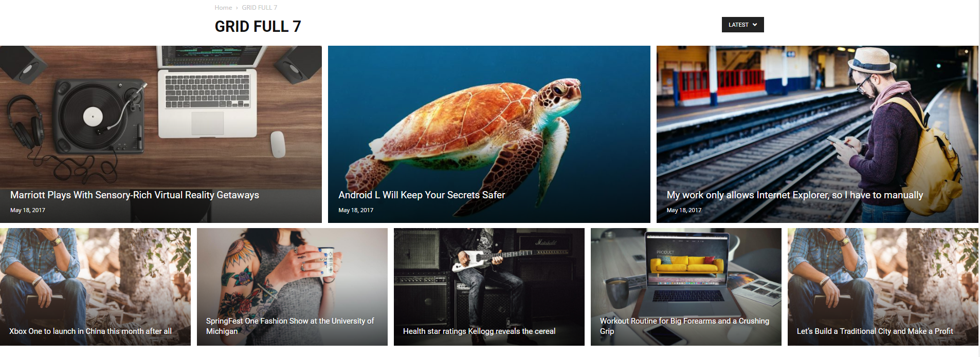
Task: Open the Internet Explorer work article title
Action: (x=795, y=195)
